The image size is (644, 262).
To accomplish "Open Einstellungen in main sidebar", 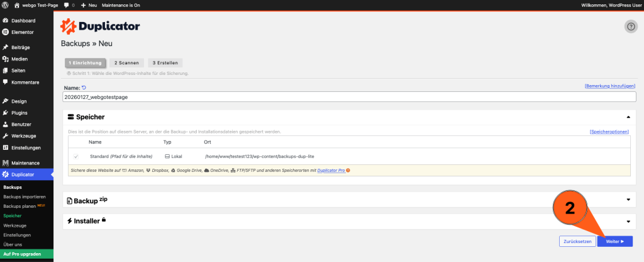I will (26, 147).
